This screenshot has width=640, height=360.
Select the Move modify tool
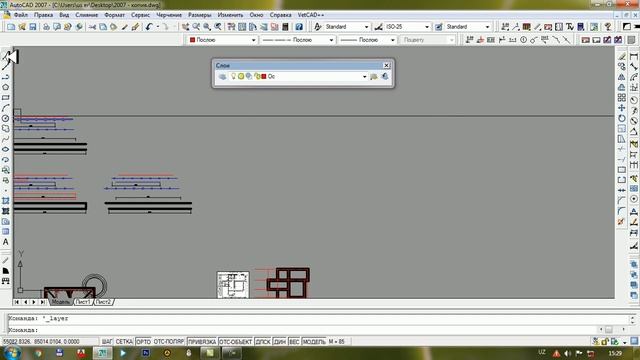pos(622,108)
